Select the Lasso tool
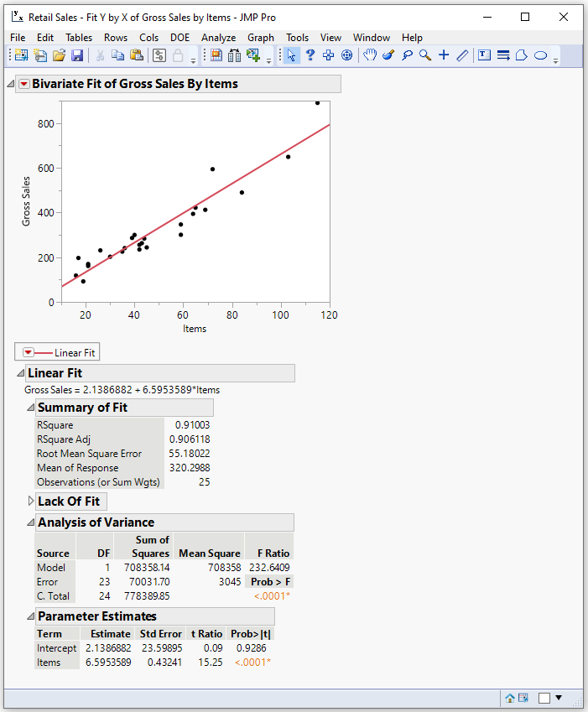 point(408,55)
